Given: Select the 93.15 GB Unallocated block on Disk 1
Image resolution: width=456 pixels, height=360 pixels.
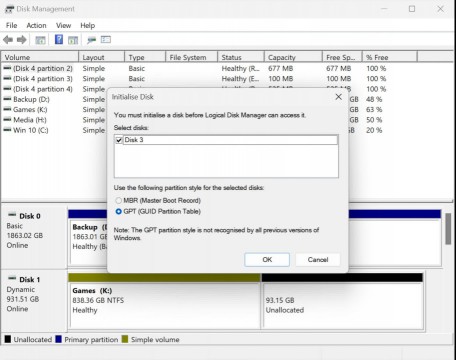Looking at the screenshot, I should coord(342,302).
